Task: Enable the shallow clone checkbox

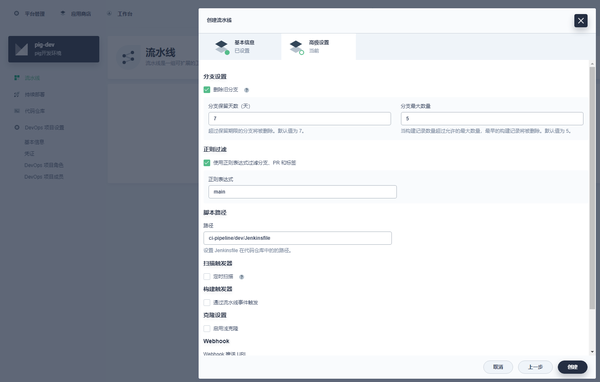Action: pyautogui.click(x=207, y=328)
